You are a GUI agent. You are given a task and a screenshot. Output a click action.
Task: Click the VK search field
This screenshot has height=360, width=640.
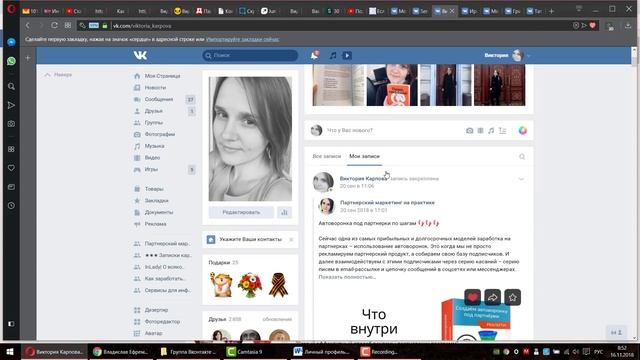[x=250, y=55]
